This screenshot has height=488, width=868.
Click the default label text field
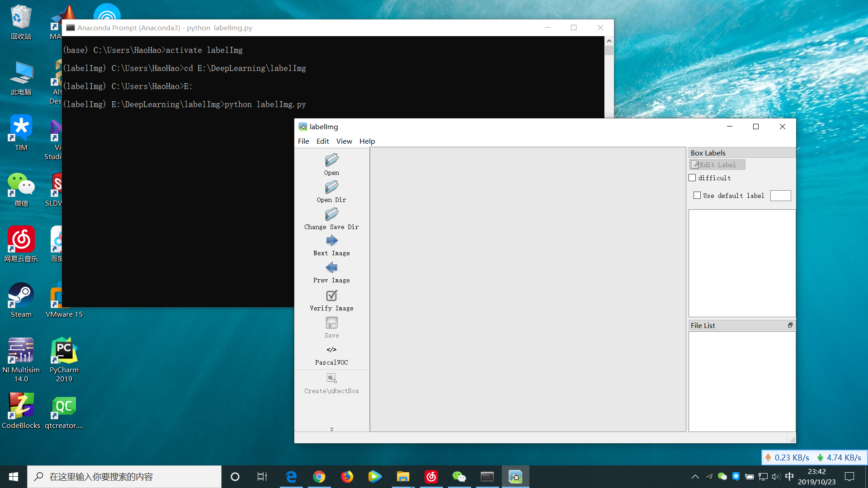pyautogui.click(x=780, y=196)
